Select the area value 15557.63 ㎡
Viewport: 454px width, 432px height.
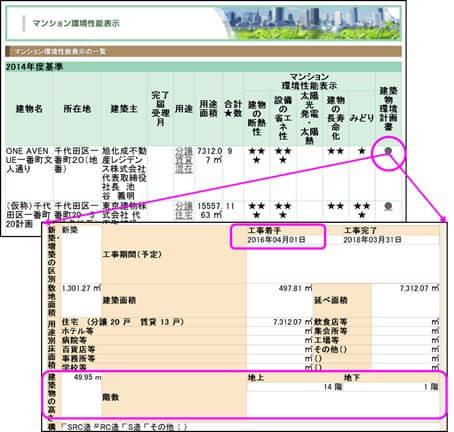pyautogui.click(x=210, y=210)
